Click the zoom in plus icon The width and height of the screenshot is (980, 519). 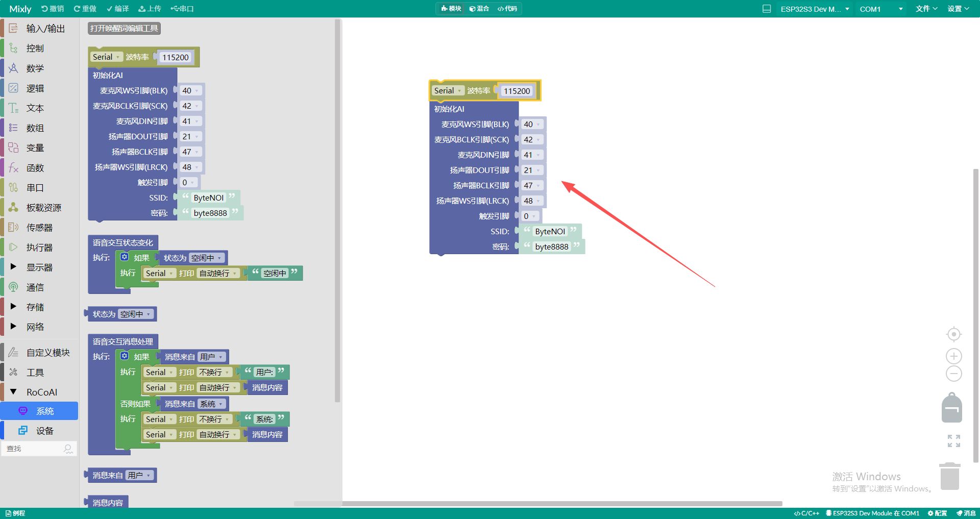click(953, 356)
